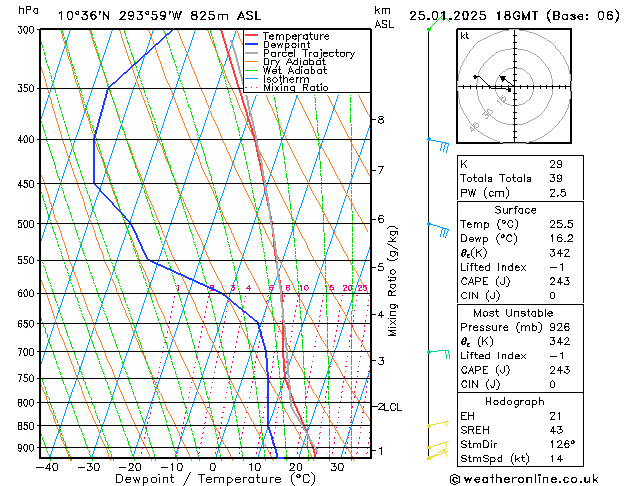Click the Pressure (mb) value 926
Screen dimensions: 629x486
tap(560, 327)
